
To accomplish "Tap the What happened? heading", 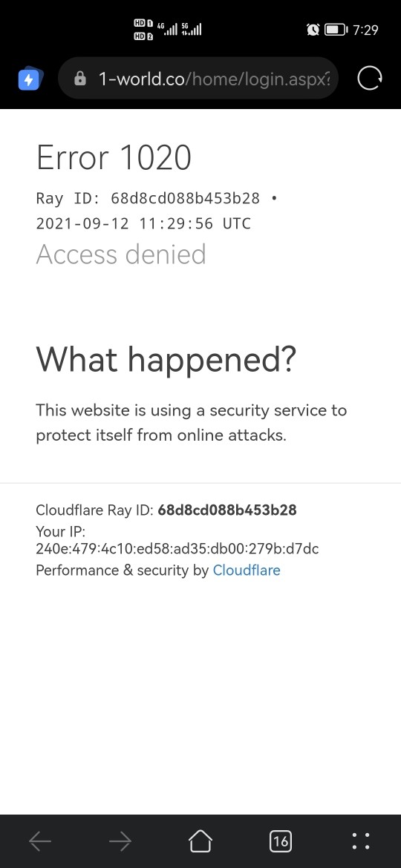I will click(166, 359).
